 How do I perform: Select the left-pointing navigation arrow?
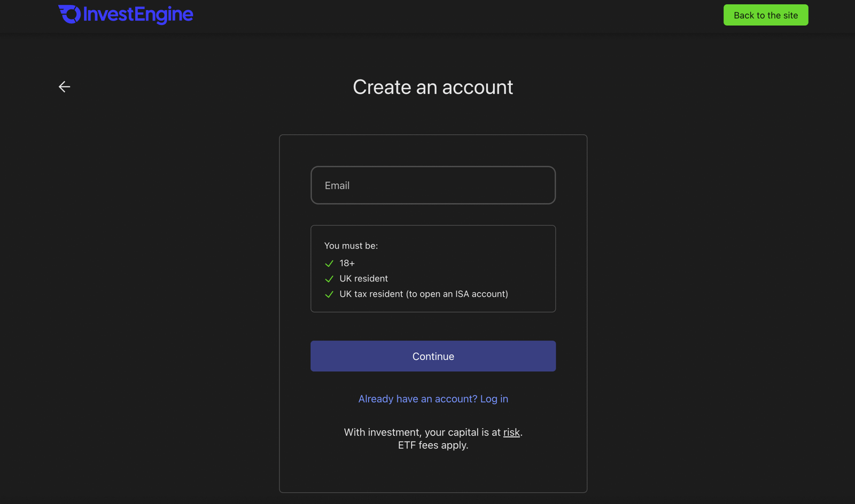tap(64, 86)
